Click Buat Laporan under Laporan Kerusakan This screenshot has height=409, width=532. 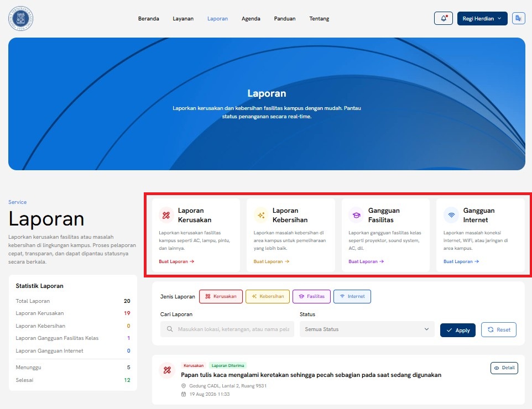tap(176, 261)
